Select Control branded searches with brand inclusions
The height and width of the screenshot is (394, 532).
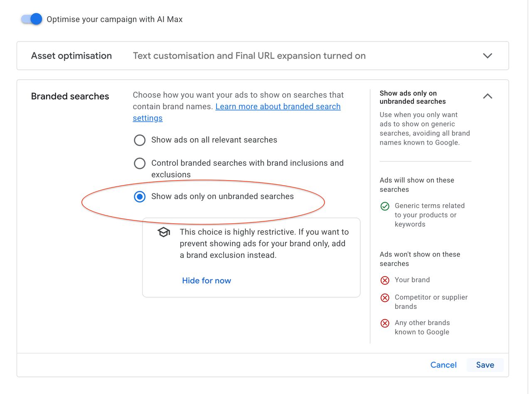tap(140, 163)
